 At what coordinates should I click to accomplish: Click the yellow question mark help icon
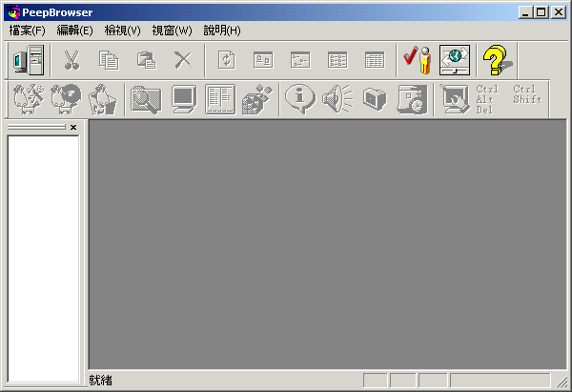(494, 60)
